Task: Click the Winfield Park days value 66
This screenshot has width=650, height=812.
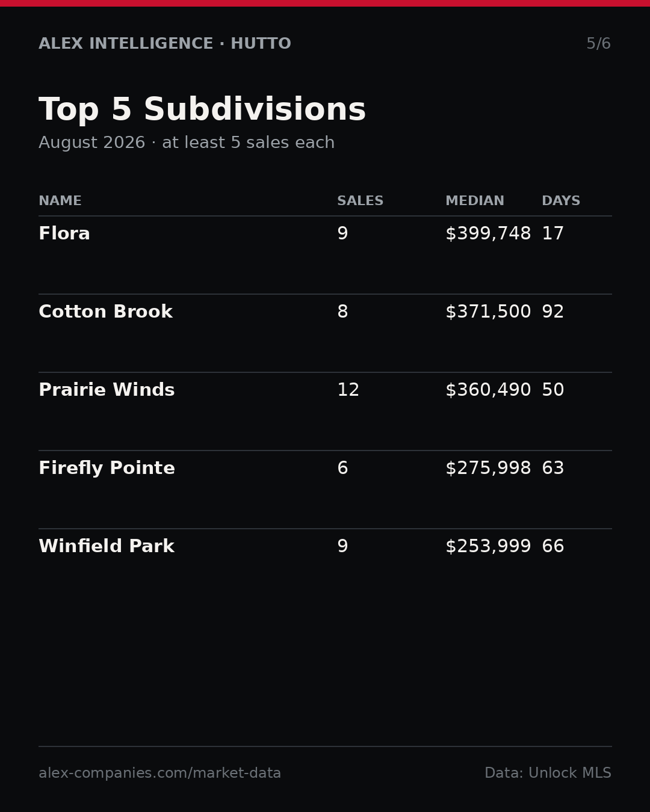Action: tap(553, 547)
